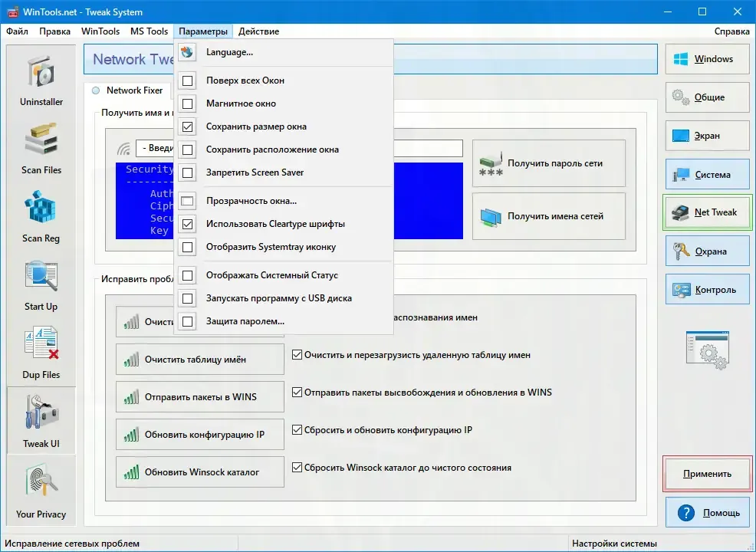Open the MS Tools menu
The image size is (756, 552).
click(x=149, y=31)
